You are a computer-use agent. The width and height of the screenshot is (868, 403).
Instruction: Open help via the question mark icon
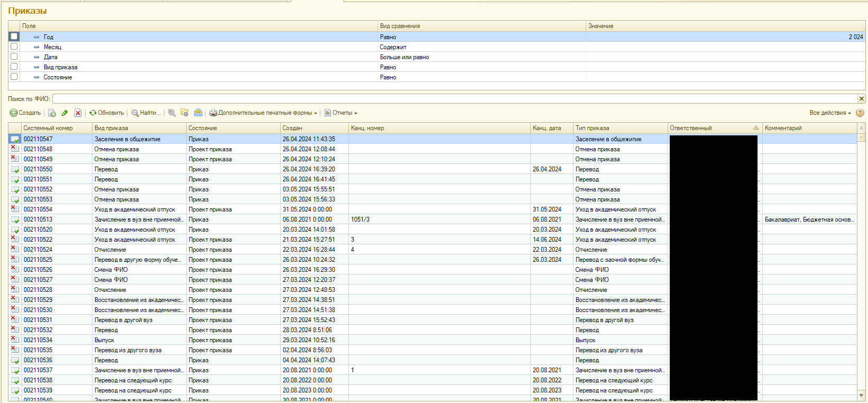click(x=860, y=113)
